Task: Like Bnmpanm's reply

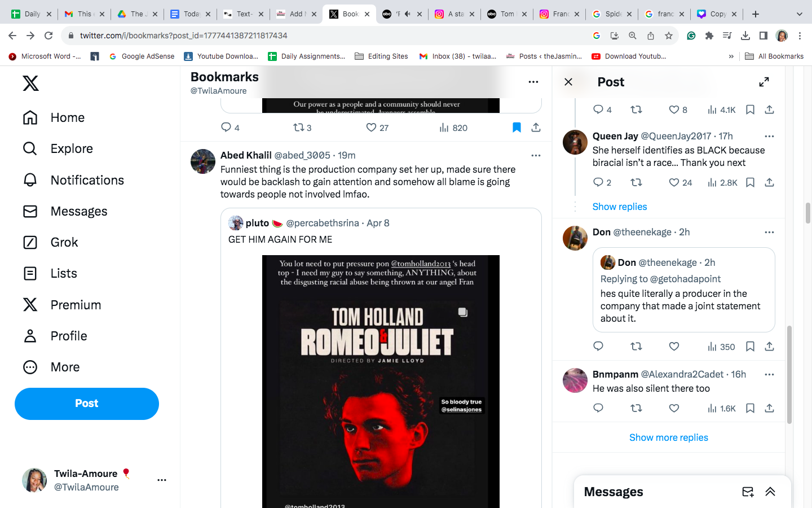Action: 674,408
